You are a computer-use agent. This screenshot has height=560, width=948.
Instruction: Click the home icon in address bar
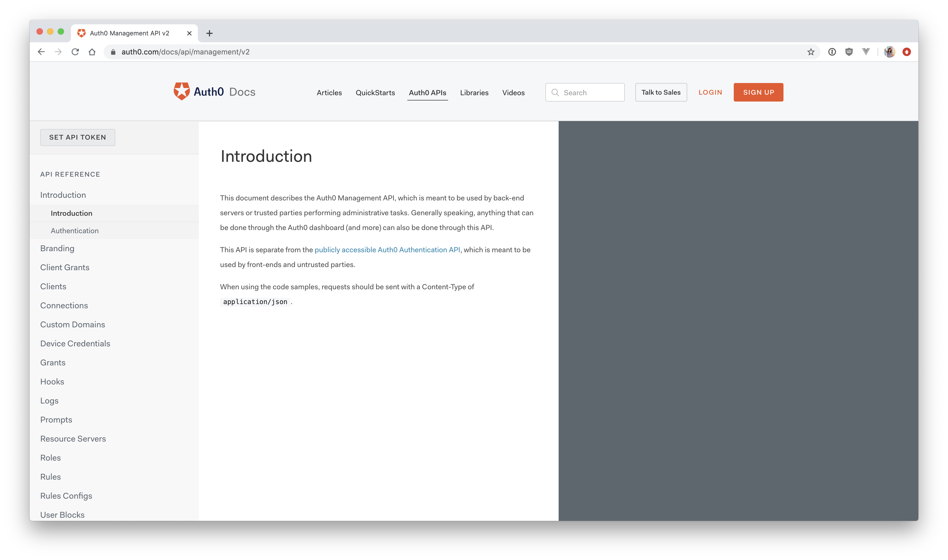93,51
